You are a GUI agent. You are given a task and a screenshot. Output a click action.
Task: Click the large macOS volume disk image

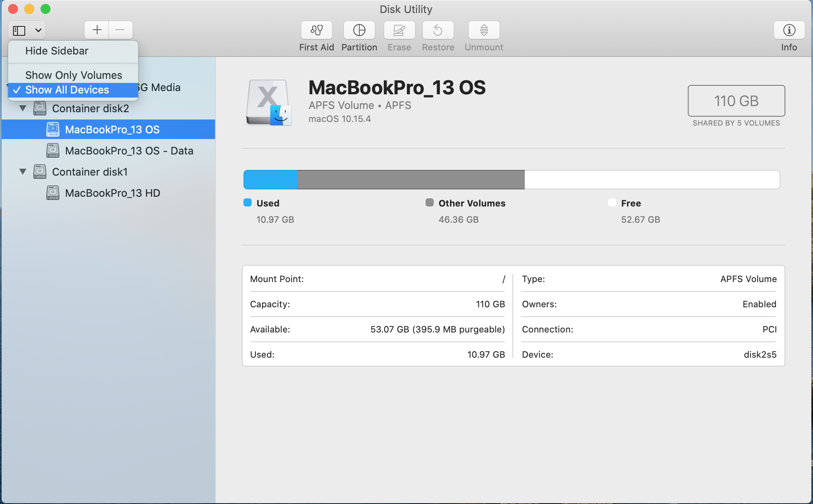(269, 102)
